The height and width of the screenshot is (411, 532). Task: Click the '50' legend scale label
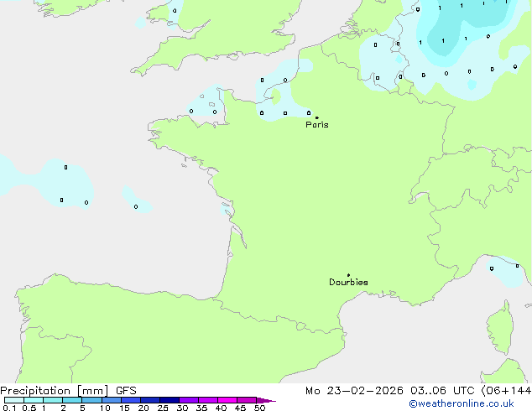[259, 408]
